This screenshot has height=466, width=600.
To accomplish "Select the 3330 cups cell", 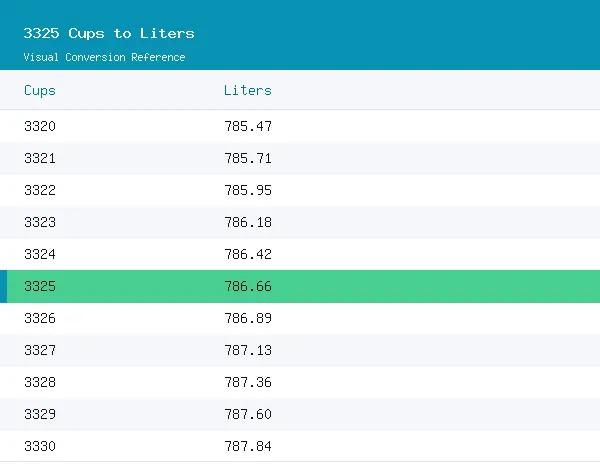I will click(40, 446).
